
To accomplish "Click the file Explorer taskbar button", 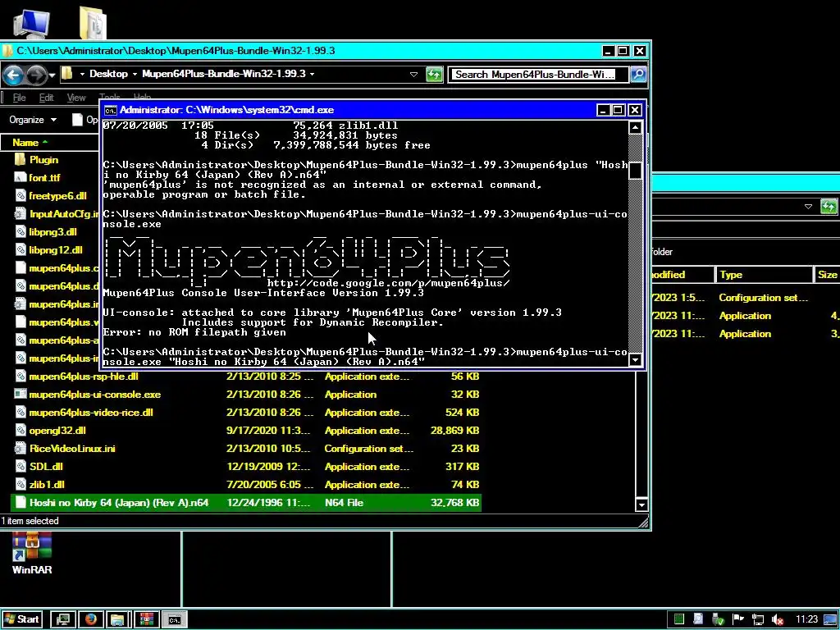I will coord(117,620).
